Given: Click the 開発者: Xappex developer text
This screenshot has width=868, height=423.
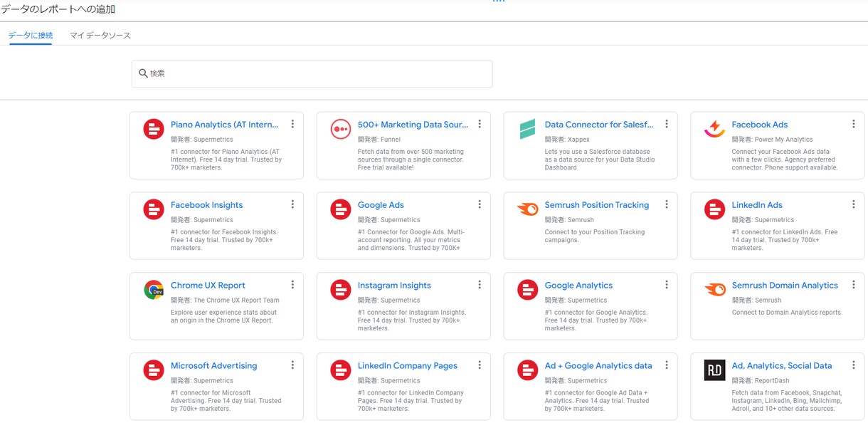Looking at the screenshot, I should pos(567,140).
